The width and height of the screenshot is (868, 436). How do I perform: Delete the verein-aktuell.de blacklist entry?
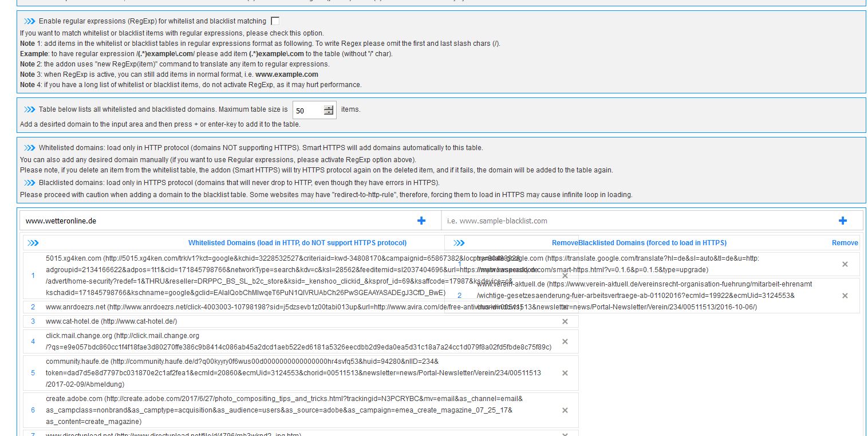point(845,296)
